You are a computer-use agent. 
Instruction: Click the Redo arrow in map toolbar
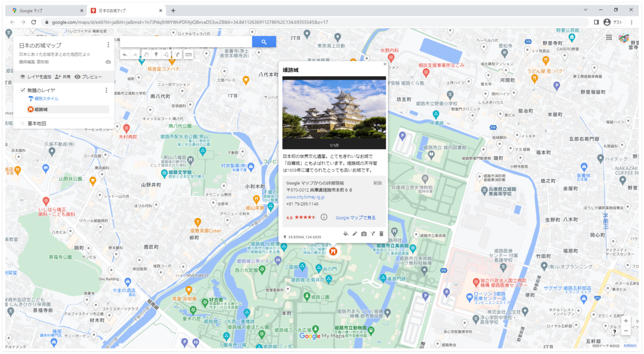(135, 55)
